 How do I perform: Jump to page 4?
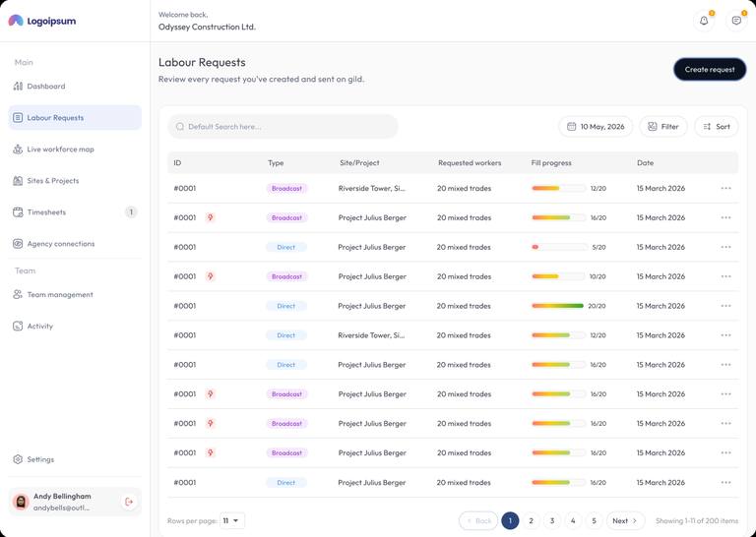pos(573,520)
